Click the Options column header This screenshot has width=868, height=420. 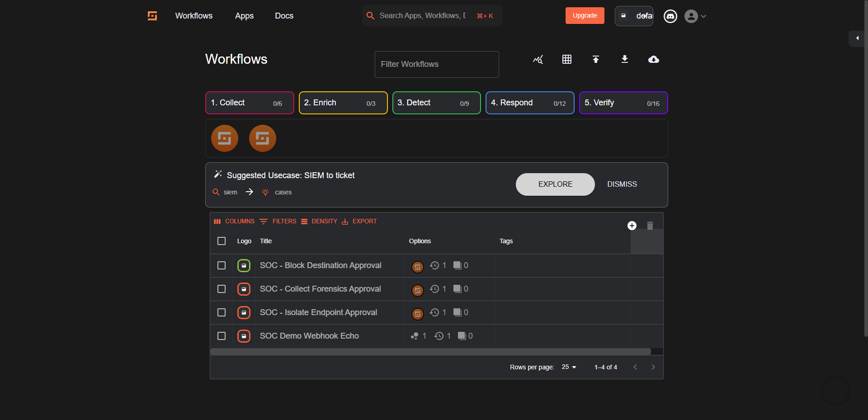pyautogui.click(x=420, y=241)
